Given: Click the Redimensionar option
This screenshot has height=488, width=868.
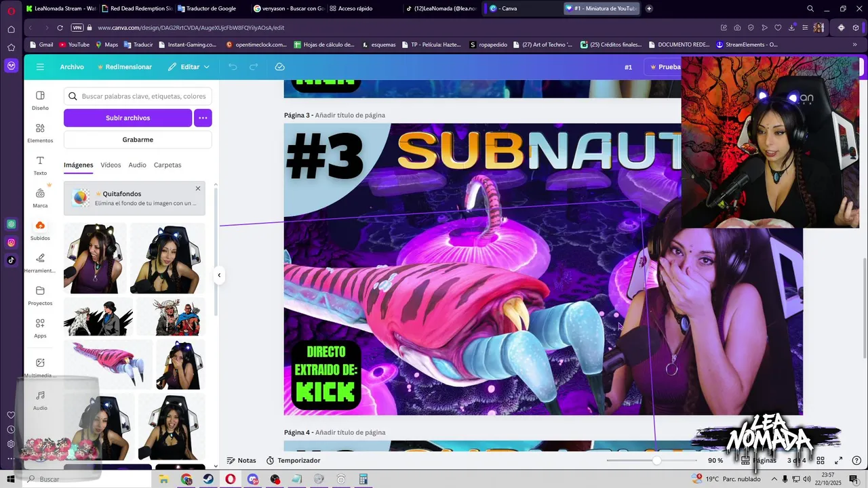Looking at the screenshot, I should coord(125,67).
